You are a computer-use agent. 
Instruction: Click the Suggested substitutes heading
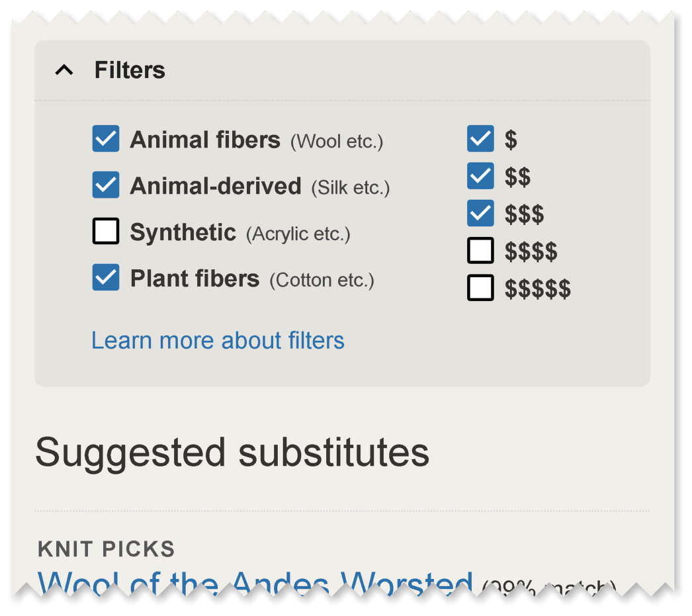coord(232,452)
